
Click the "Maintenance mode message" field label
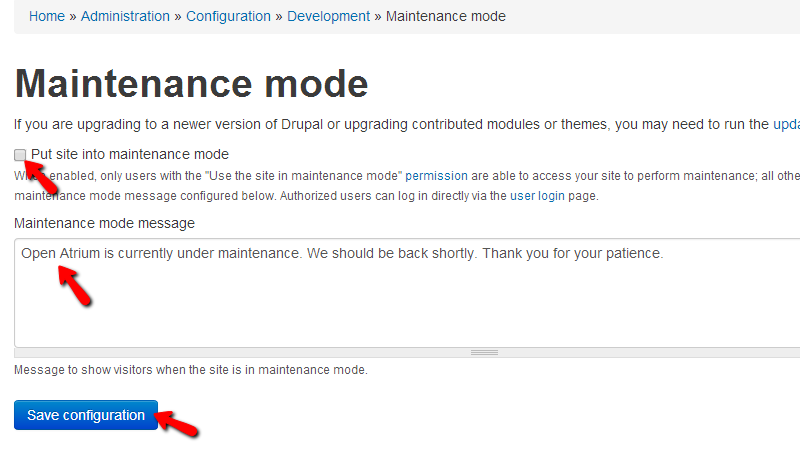click(x=105, y=223)
